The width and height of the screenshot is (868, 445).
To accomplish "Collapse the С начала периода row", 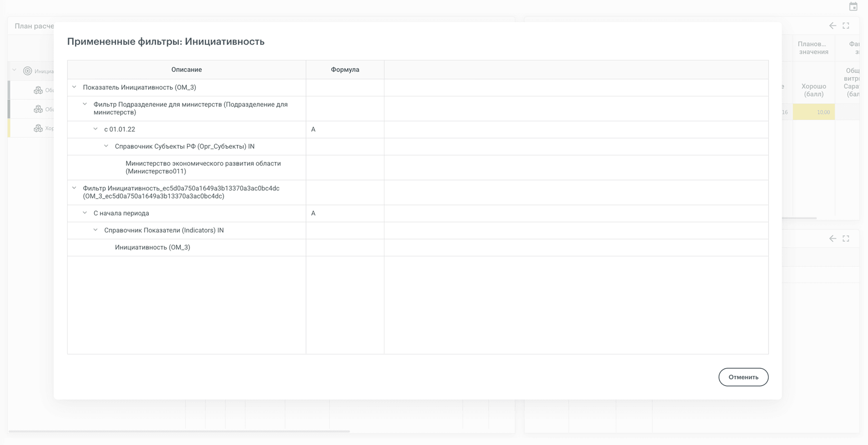I will point(85,212).
